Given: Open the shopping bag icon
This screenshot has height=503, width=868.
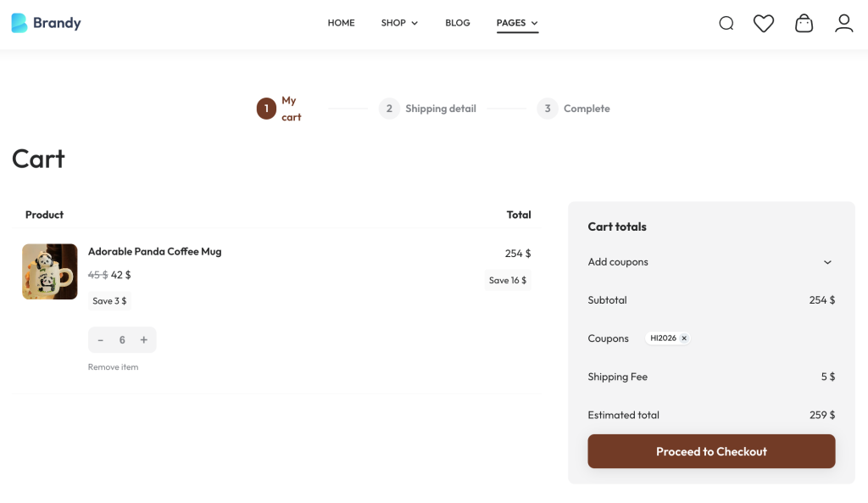Looking at the screenshot, I should 804,24.
